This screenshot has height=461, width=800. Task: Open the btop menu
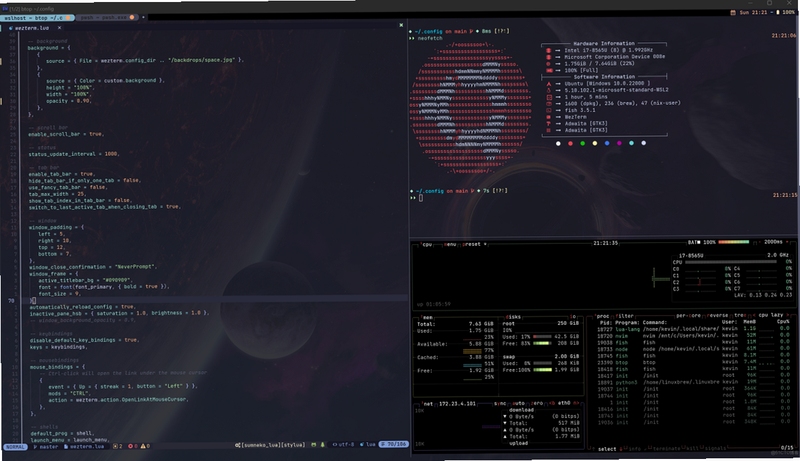(x=449, y=244)
